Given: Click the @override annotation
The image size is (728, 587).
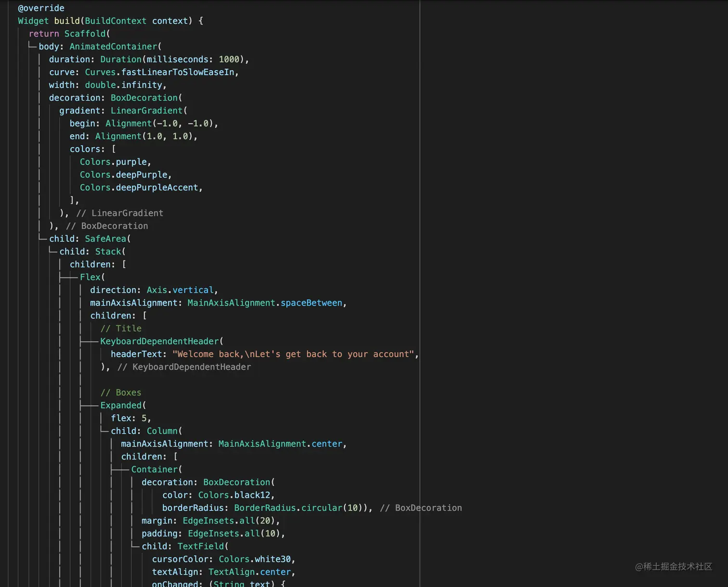Looking at the screenshot, I should pyautogui.click(x=41, y=8).
